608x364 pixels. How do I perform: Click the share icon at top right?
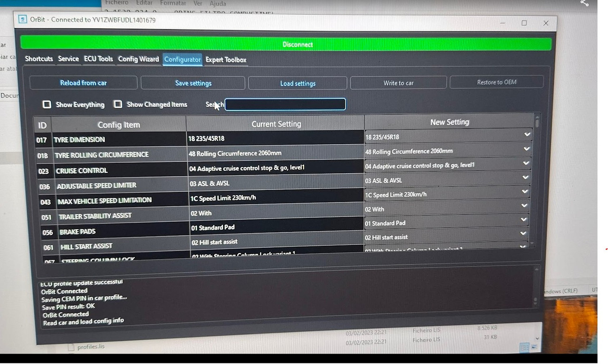click(584, 3)
